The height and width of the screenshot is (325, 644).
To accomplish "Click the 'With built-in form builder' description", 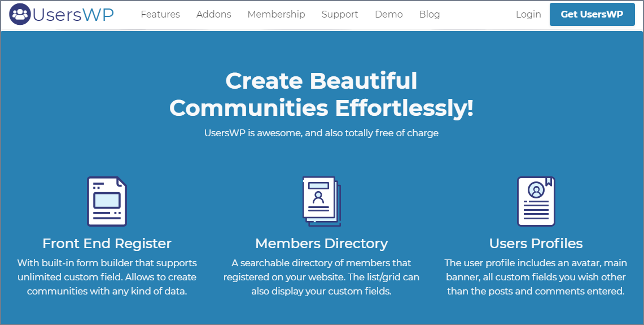I will point(107,277).
